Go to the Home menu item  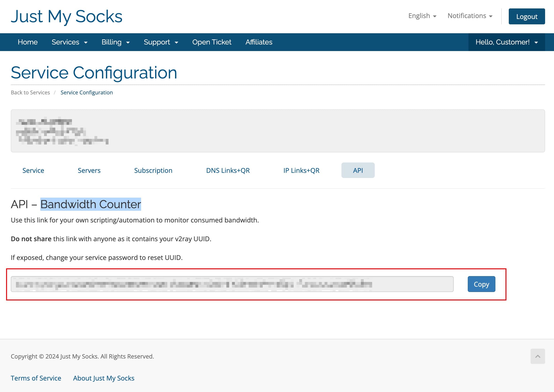point(28,42)
